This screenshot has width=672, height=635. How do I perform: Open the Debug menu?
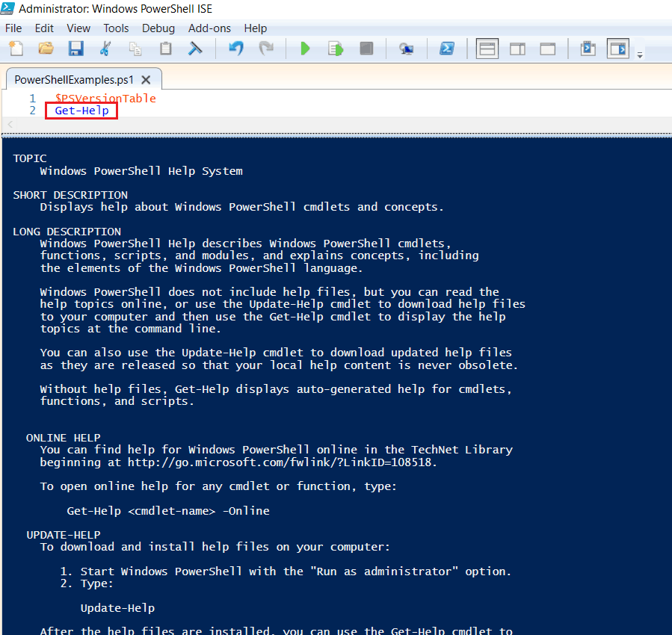[x=158, y=28]
